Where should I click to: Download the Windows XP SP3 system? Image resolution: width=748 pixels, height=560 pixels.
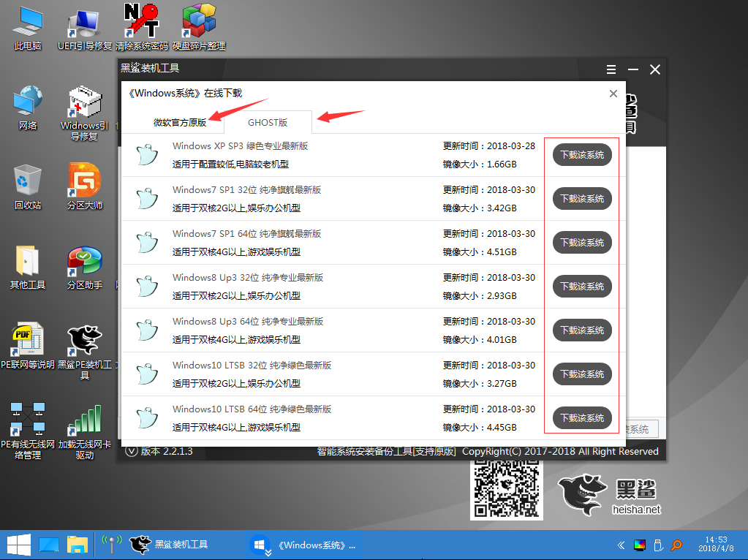(581, 155)
